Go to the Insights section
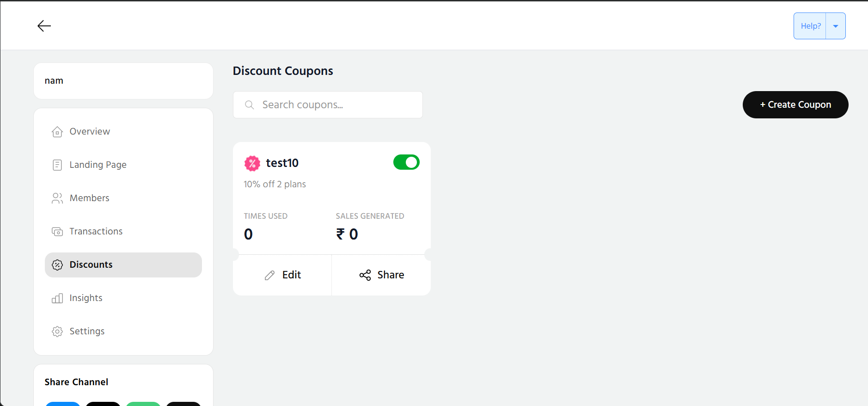Image resolution: width=868 pixels, height=406 pixels. [86, 298]
